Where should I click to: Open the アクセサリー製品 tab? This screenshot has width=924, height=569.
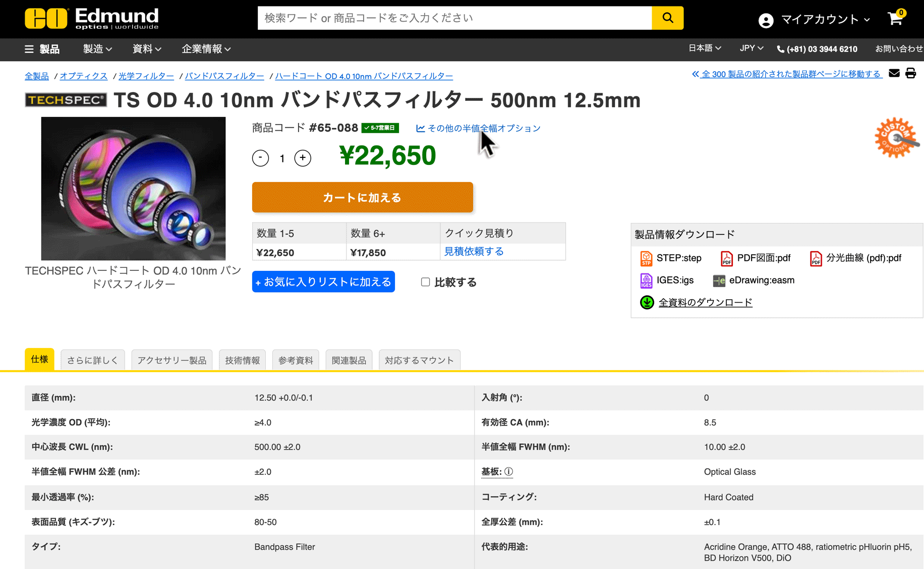(x=171, y=360)
